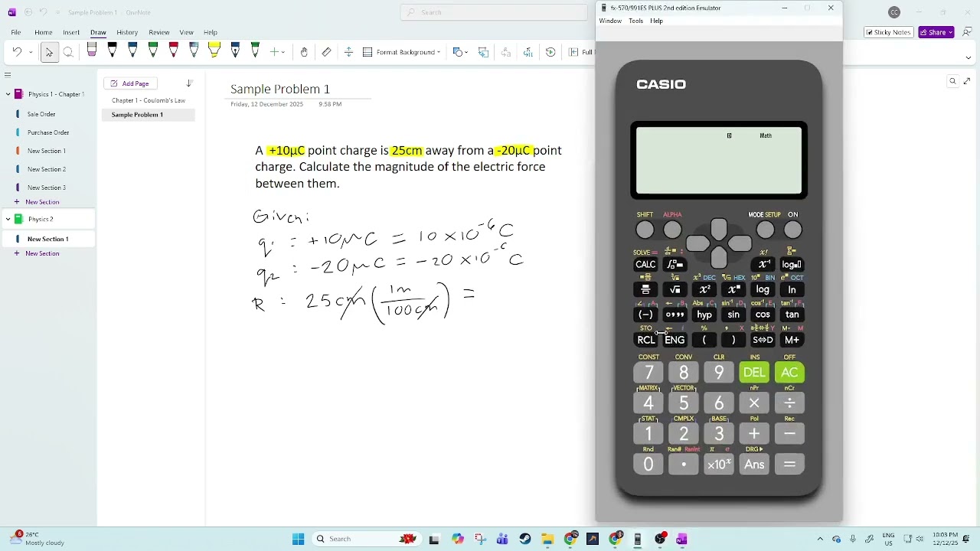Open the page sort order icon

pyautogui.click(x=189, y=83)
